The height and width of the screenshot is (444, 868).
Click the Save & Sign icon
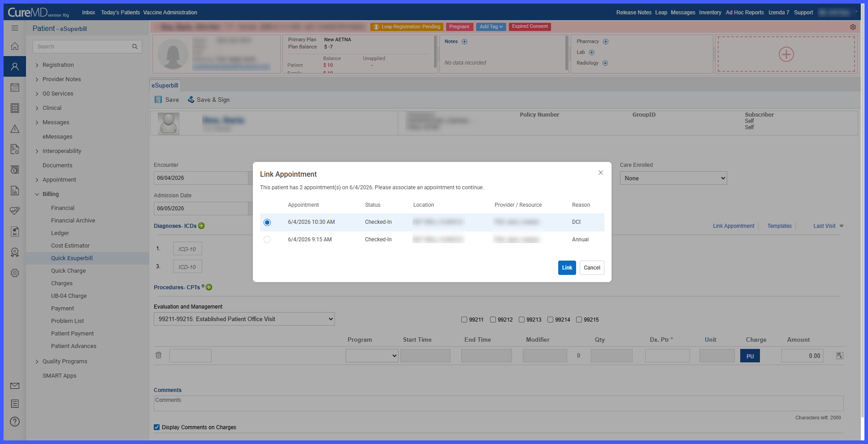coord(191,100)
